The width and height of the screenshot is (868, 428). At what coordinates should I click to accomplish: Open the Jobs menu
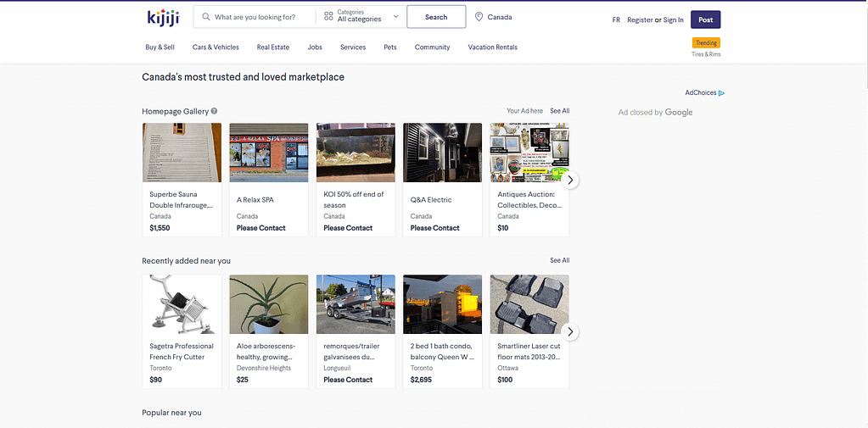coord(315,47)
